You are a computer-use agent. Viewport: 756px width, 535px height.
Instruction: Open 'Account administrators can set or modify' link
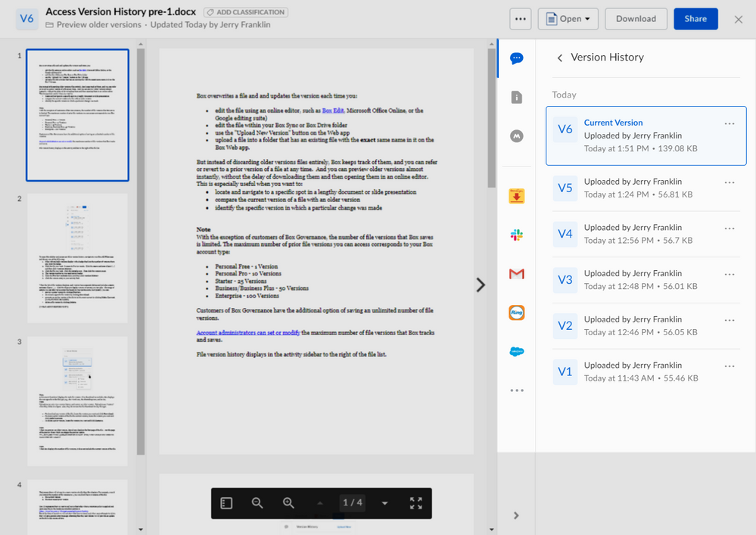(x=247, y=332)
